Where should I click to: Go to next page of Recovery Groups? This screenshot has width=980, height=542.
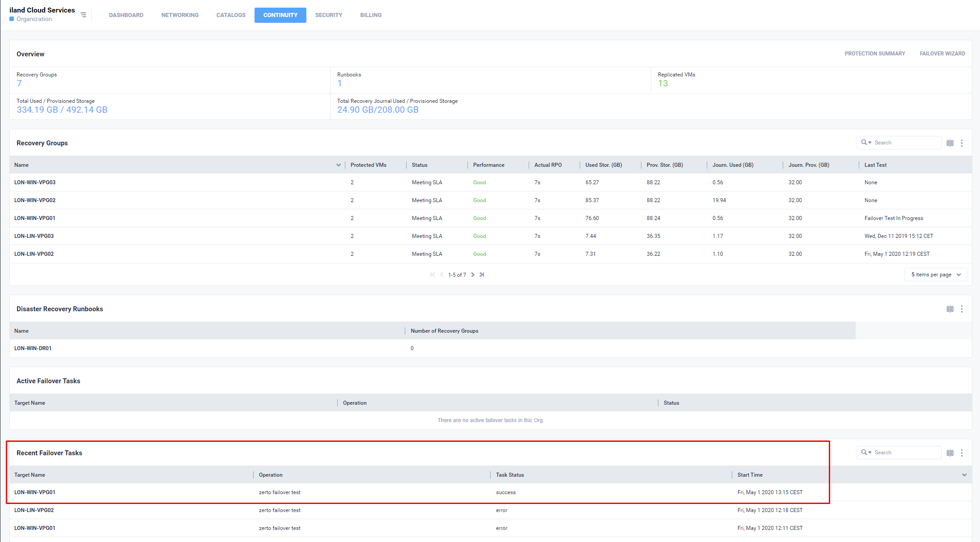[x=473, y=275]
